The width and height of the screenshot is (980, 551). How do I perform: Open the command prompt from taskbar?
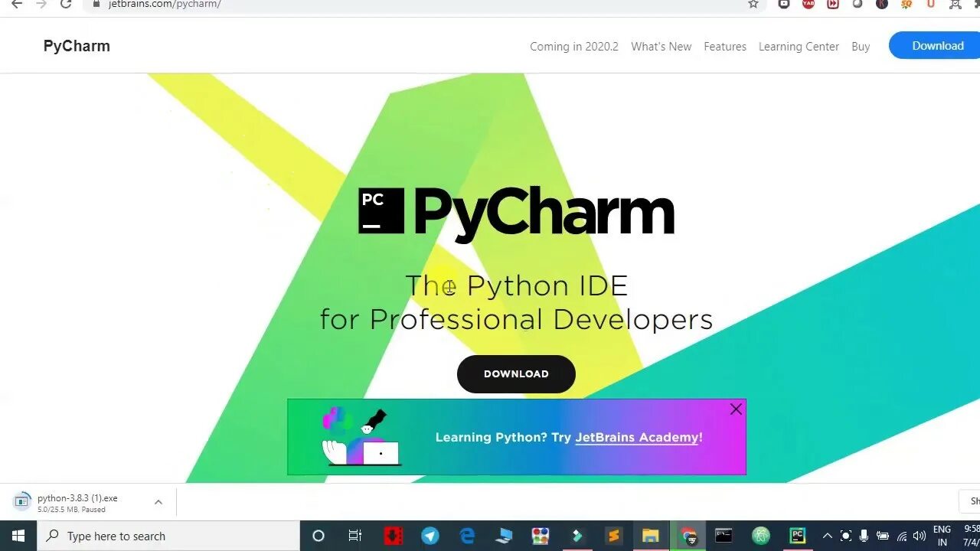pos(724,536)
